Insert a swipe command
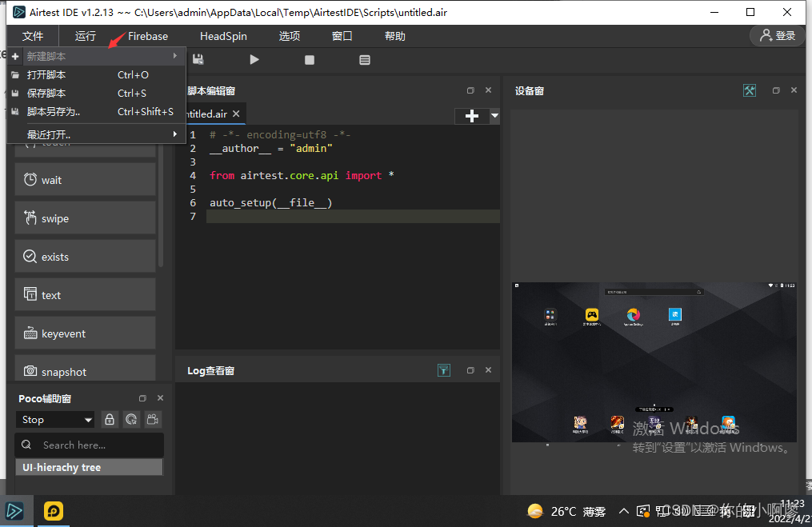This screenshot has height=527, width=812. 85,218
